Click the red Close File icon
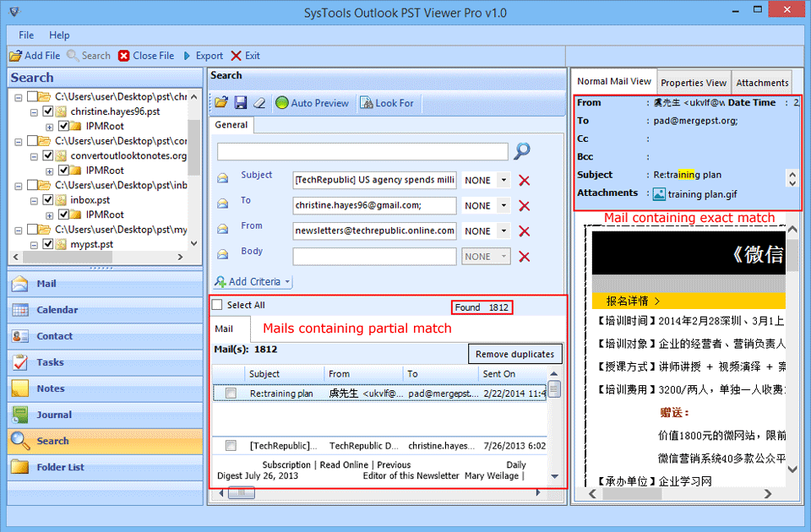This screenshot has width=811, height=532. pos(123,56)
